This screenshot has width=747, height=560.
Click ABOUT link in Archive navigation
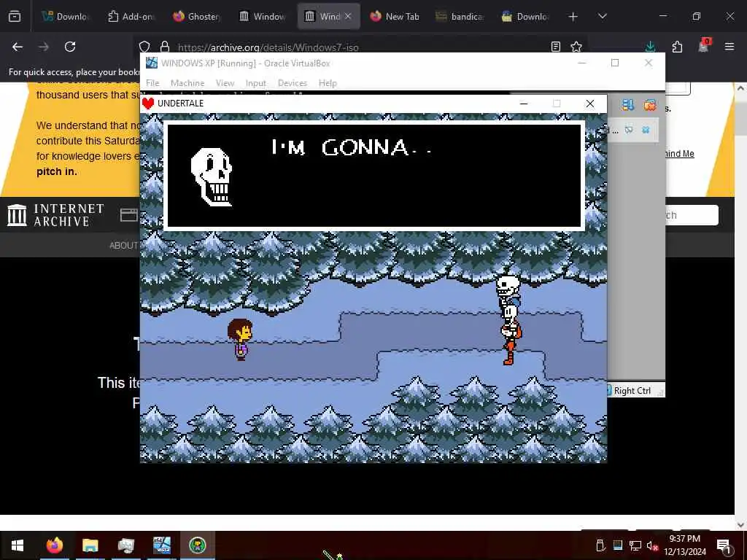tap(123, 245)
